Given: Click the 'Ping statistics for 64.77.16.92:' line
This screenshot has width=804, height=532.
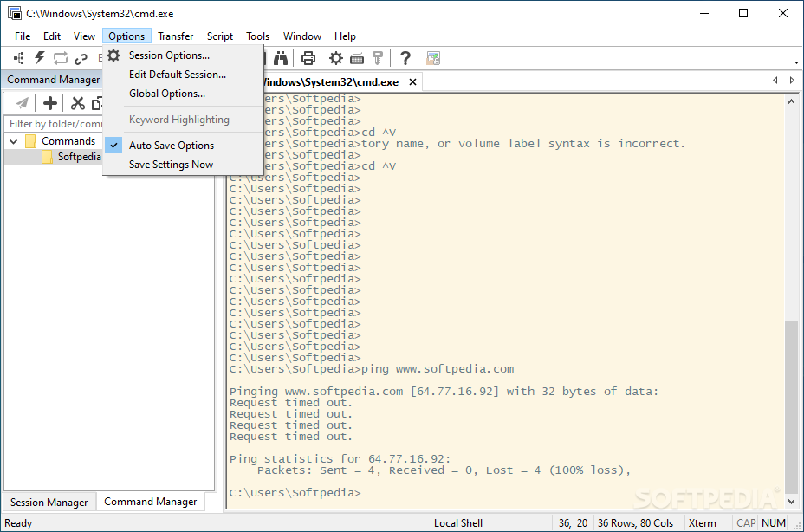Looking at the screenshot, I should point(340,458).
